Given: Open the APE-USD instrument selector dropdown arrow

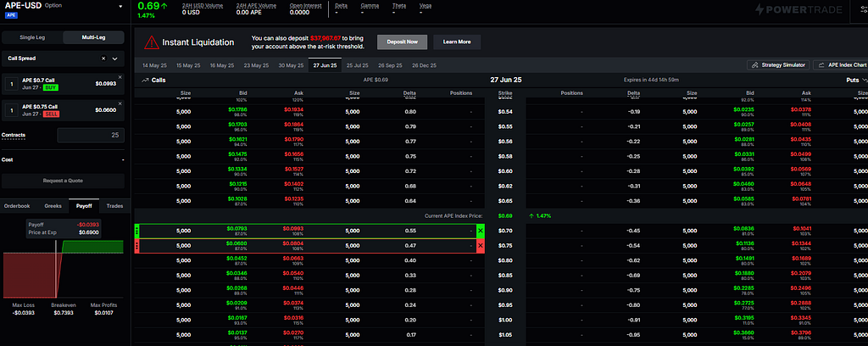Looking at the screenshot, I should [120, 7].
